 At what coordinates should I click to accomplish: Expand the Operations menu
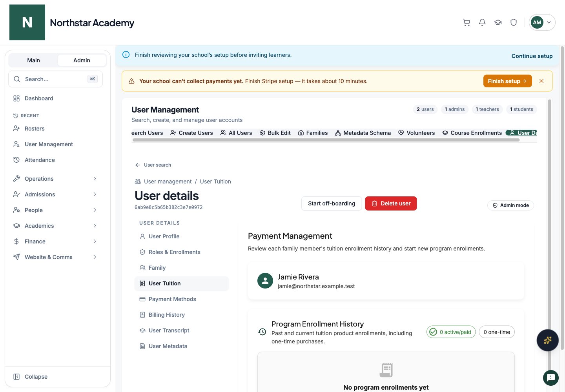(55, 179)
